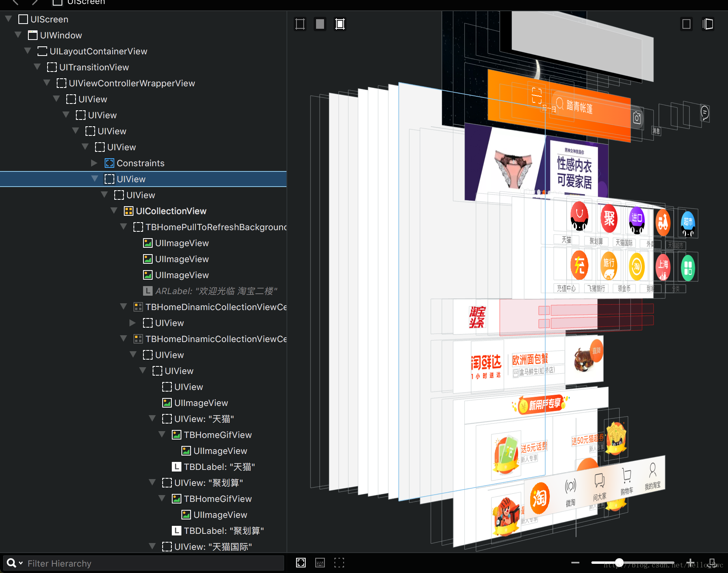This screenshot has width=728, height=573.
Task: Click the 淘宝头条 logo layer in canvas
Action: [x=477, y=317]
